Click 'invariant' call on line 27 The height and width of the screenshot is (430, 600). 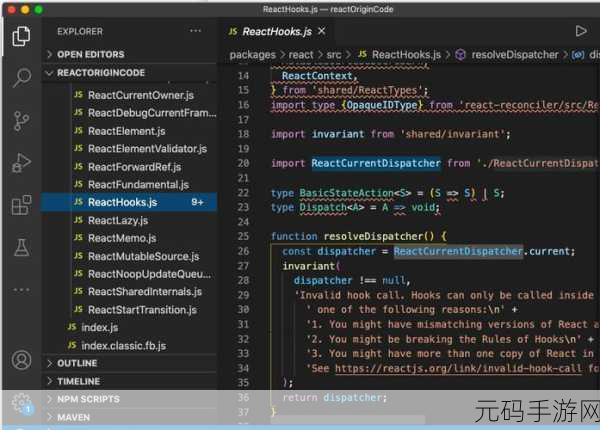click(309, 265)
